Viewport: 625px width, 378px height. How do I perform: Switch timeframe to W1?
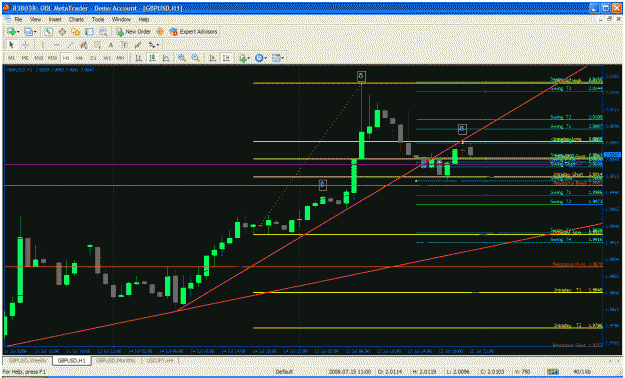107,58
